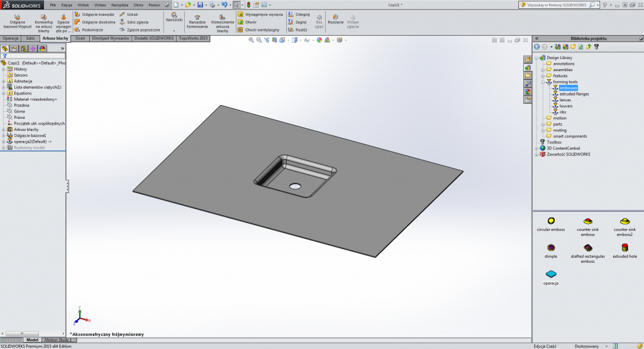Click the Save icon in top toolbar
The width and height of the screenshot is (644, 349).
pyautogui.click(x=200, y=4)
